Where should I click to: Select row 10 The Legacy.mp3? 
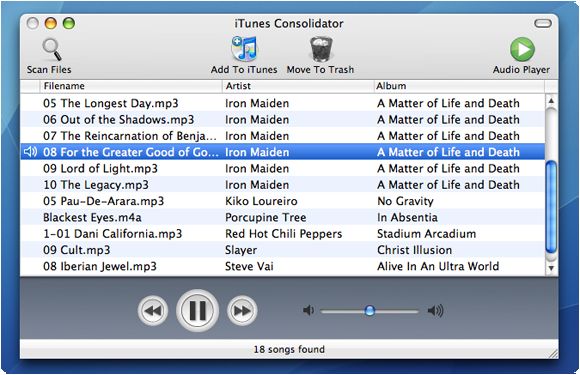coord(283,184)
